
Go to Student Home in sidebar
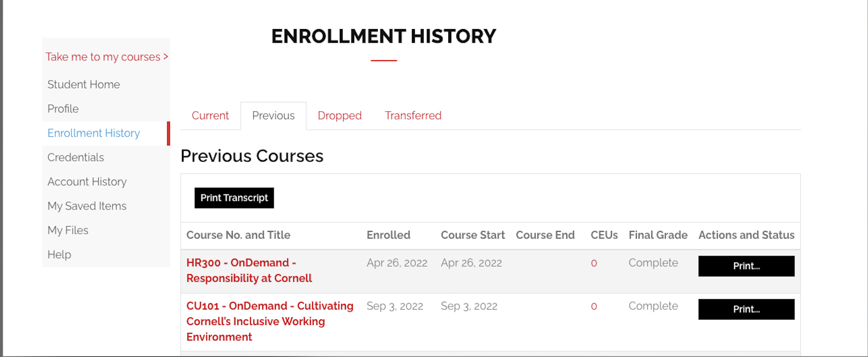coord(83,85)
